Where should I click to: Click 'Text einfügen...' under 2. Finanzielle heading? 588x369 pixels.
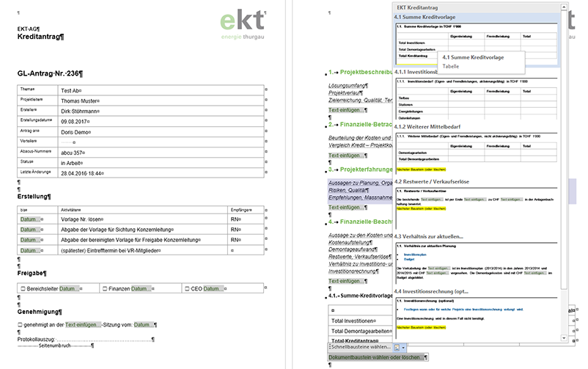346,156
